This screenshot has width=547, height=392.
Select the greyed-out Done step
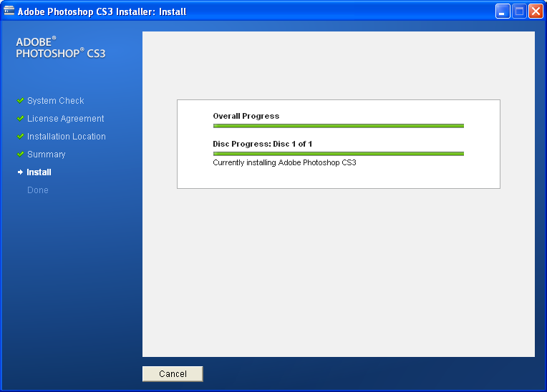(38, 190)
